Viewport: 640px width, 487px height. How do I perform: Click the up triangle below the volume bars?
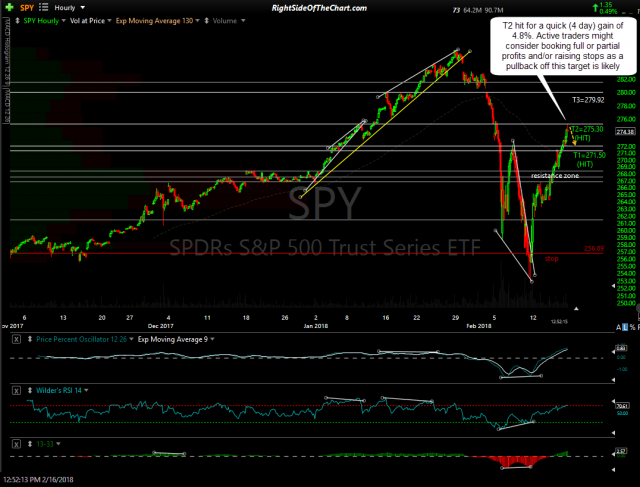tap(576, 309)
